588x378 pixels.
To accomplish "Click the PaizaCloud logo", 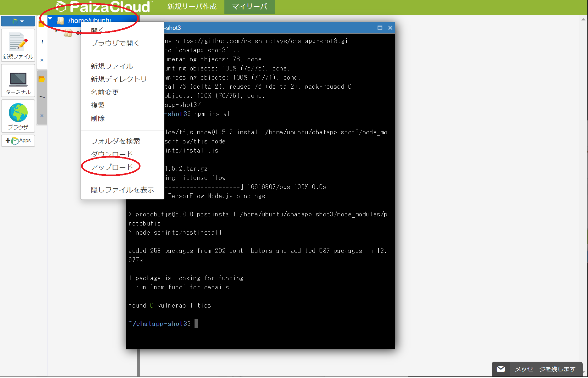I will coord(104,7).
